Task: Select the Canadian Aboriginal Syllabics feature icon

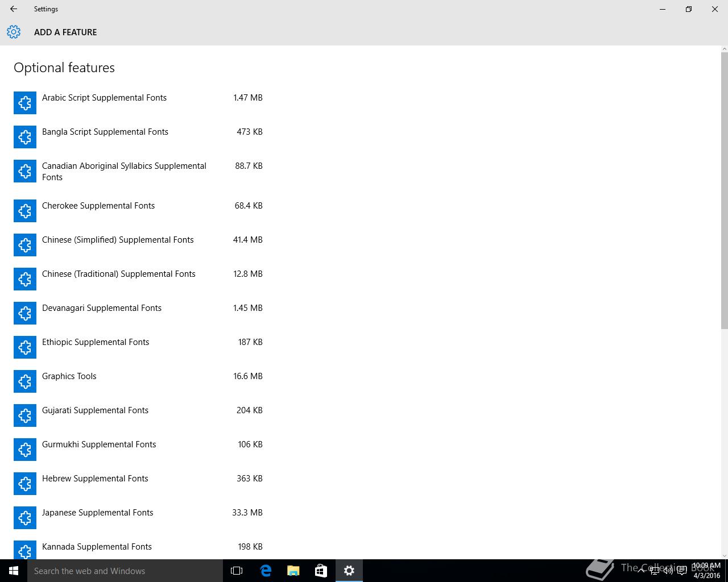Action: [25, 171]
